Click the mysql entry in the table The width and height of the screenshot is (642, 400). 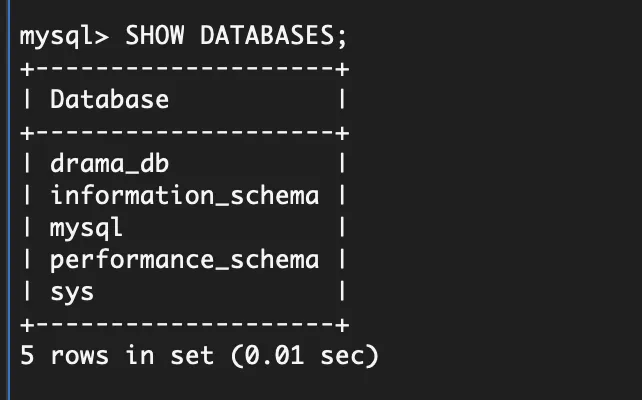pos(86,228)
